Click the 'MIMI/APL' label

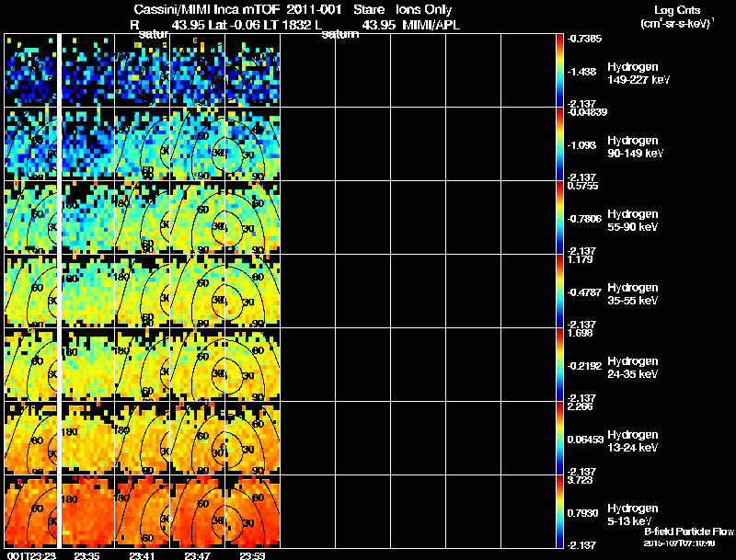pyautogui.click(x=431, y=26)
